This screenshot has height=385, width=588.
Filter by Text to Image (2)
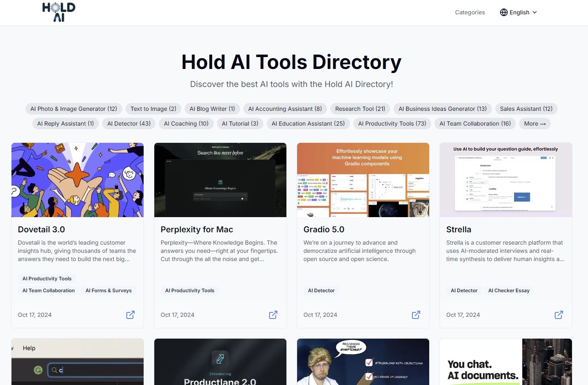[153, 109]
